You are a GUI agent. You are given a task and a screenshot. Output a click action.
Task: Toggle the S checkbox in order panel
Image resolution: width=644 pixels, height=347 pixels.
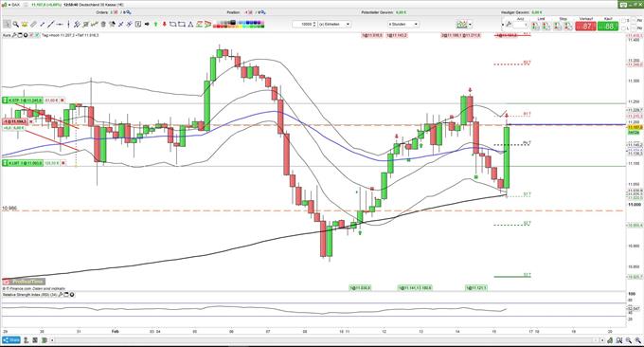coord(623,21)
